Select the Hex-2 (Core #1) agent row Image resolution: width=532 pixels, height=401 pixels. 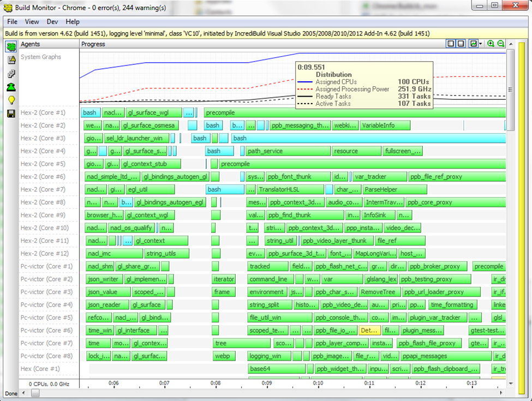(43, 112)
